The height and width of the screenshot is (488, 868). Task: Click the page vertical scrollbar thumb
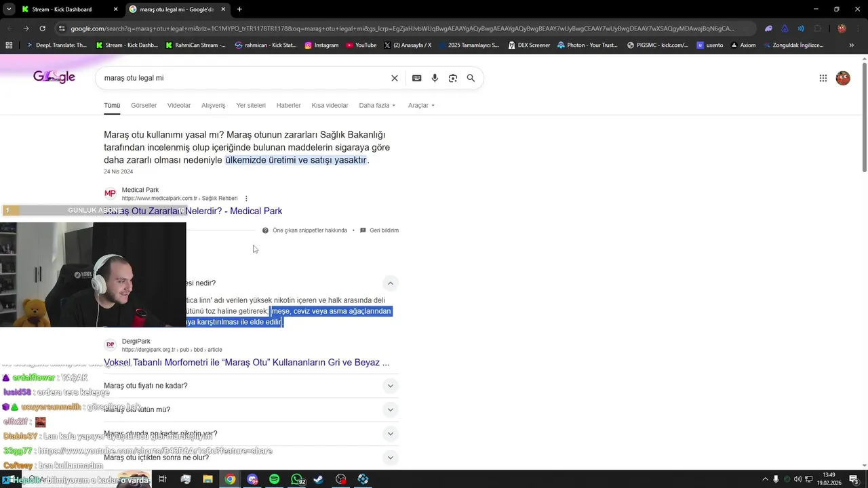pyautogui.click(x=865, y=117)
